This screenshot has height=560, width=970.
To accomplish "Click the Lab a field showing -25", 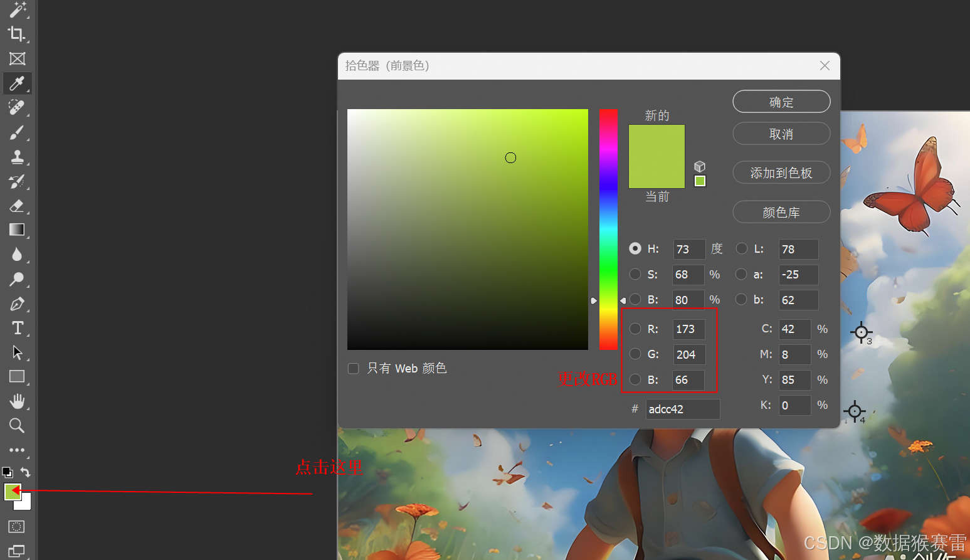I will point(798,274).
